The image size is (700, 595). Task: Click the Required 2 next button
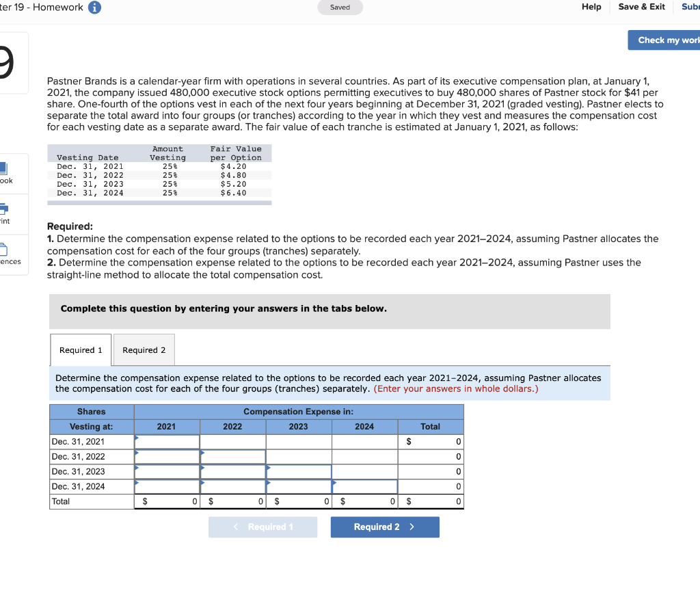385,527
